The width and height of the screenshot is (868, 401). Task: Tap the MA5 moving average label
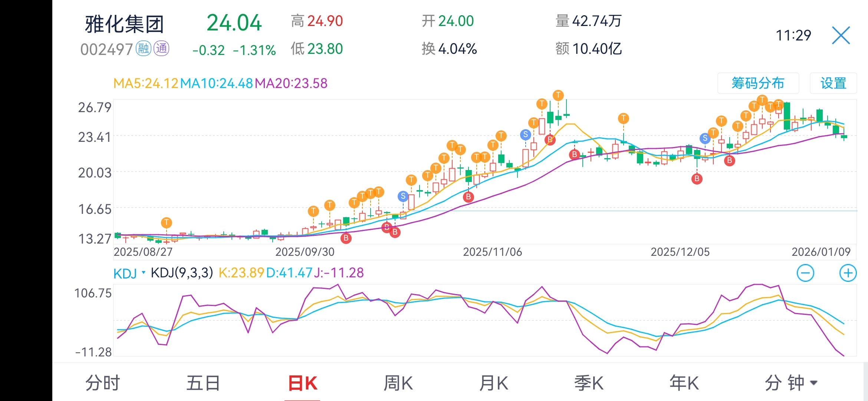pos(146,83)
